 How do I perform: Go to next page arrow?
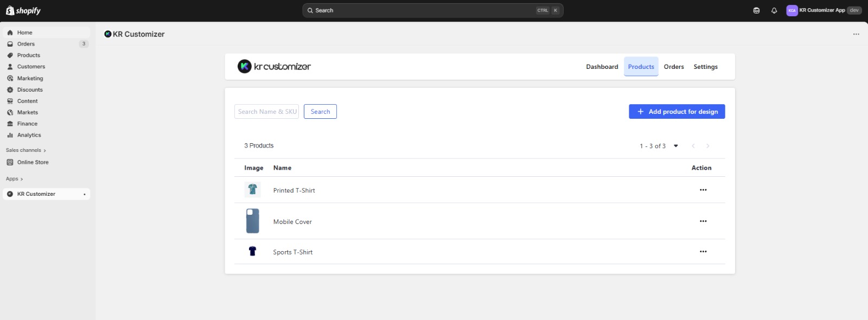[x=707, y=146]
